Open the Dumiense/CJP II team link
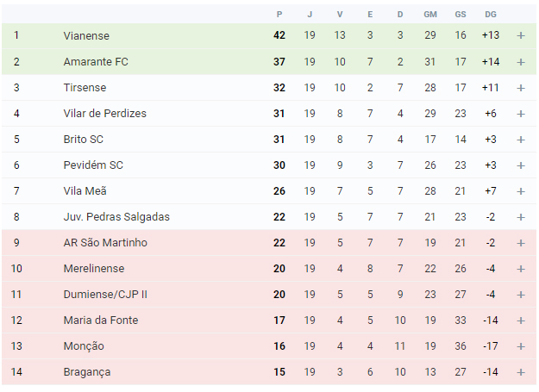The width and height of the screenshot is (539, 392). [105, 295]
